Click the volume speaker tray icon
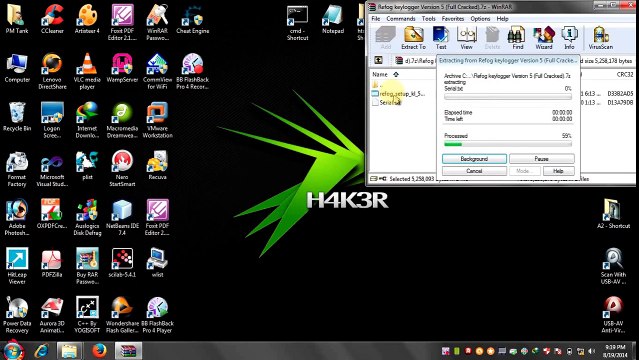This screenshot has height=360, width=639. [591, 351]
